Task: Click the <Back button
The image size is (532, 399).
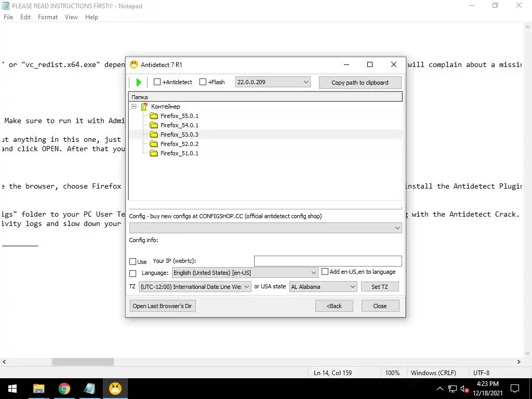Action: point(334,306)
